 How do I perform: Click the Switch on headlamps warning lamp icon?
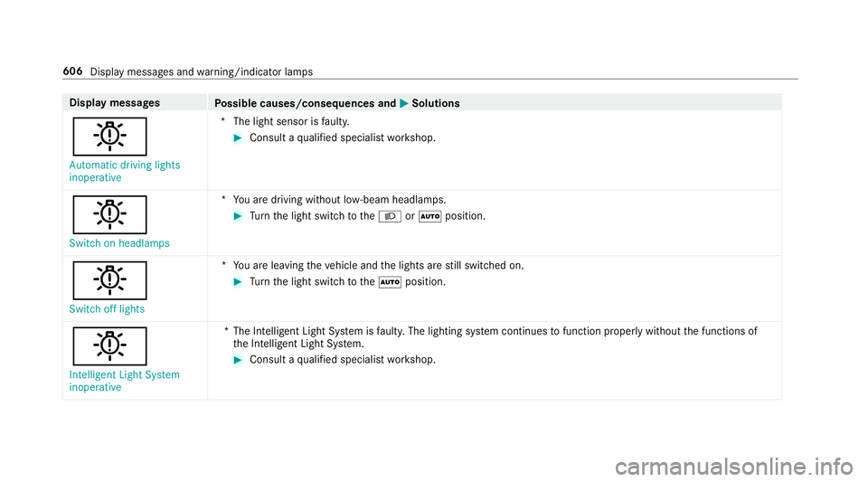[109, 214]
